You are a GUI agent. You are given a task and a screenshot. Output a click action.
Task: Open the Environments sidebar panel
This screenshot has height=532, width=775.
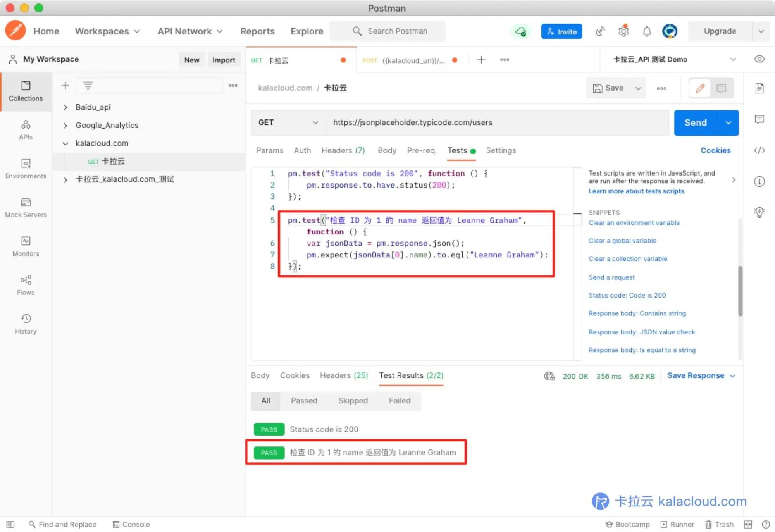26,169
